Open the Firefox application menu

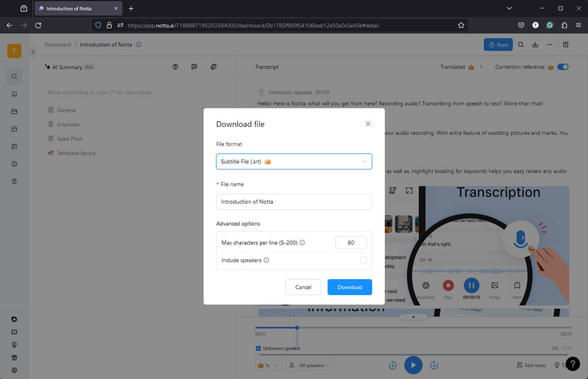pos(578,25)
